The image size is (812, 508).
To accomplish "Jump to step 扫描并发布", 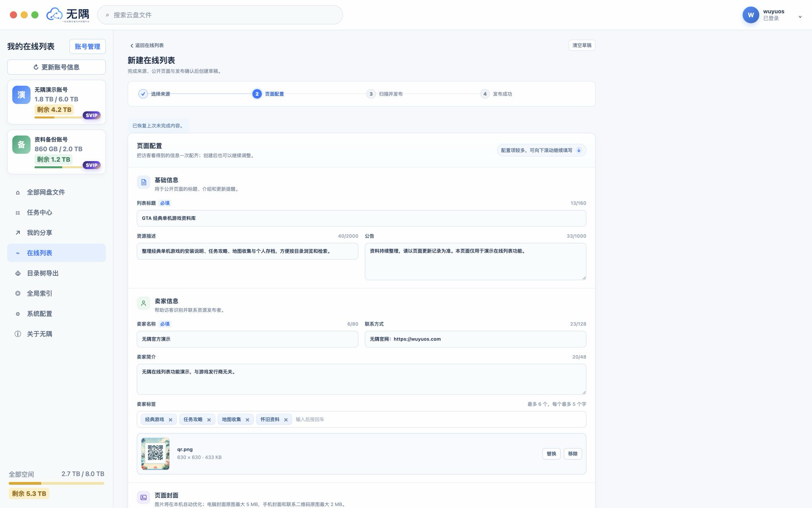I will tap(385, 94).
